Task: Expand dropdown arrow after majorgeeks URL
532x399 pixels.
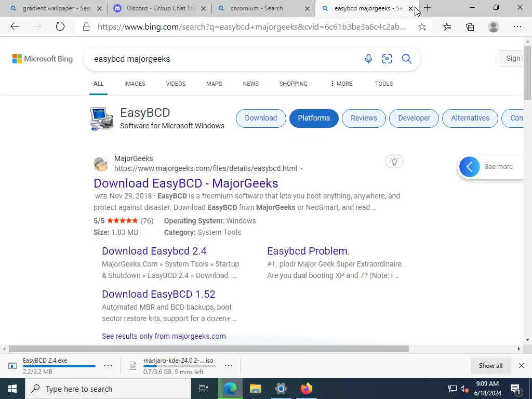Action: [302, 169]
